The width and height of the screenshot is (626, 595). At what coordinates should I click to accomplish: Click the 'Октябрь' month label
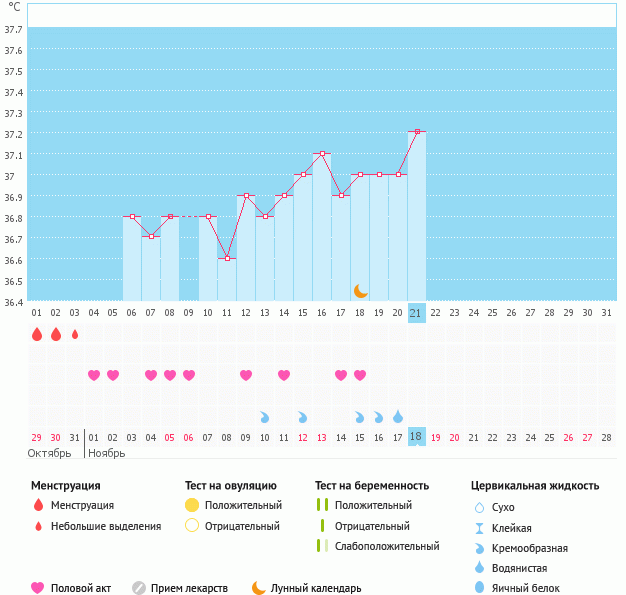click(49, 453)
